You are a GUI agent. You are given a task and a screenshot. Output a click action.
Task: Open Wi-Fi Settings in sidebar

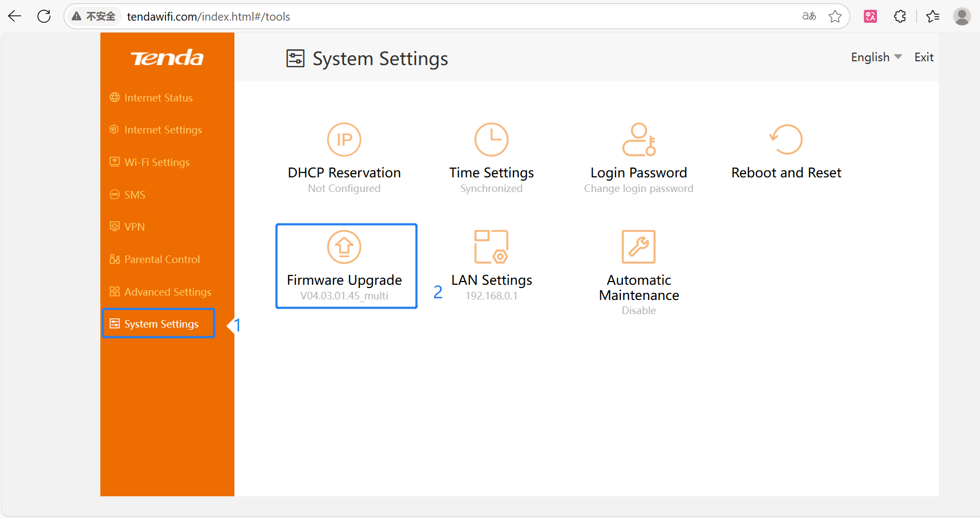(157, 162)
